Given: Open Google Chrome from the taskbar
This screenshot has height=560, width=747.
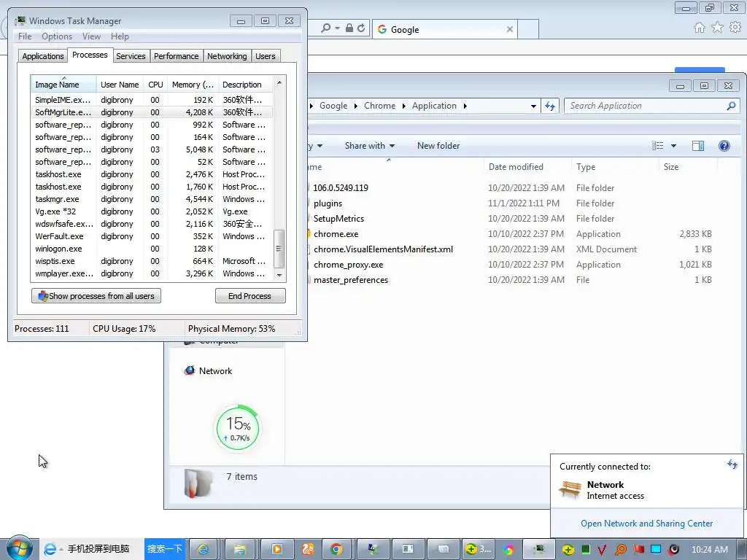Looking at the screenshot, I should point(336,549).
